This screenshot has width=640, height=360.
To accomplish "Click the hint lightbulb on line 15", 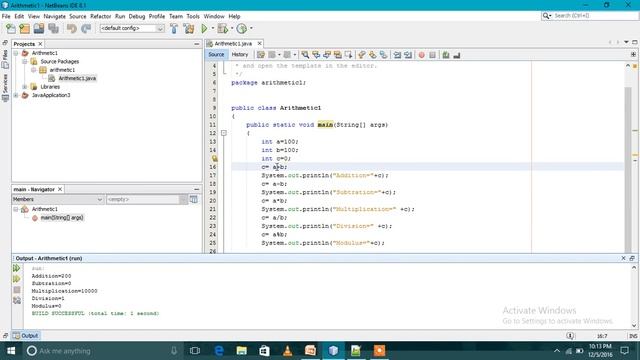I will point(214,158).
